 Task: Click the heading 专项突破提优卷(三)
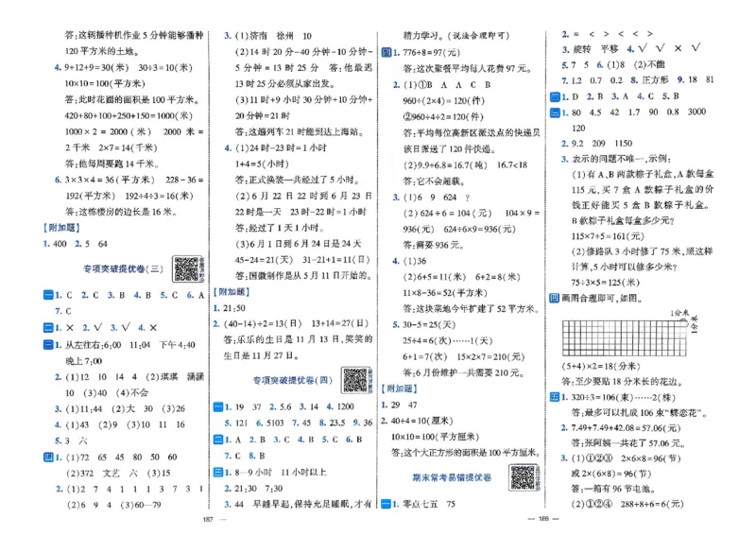coord(123,268)
